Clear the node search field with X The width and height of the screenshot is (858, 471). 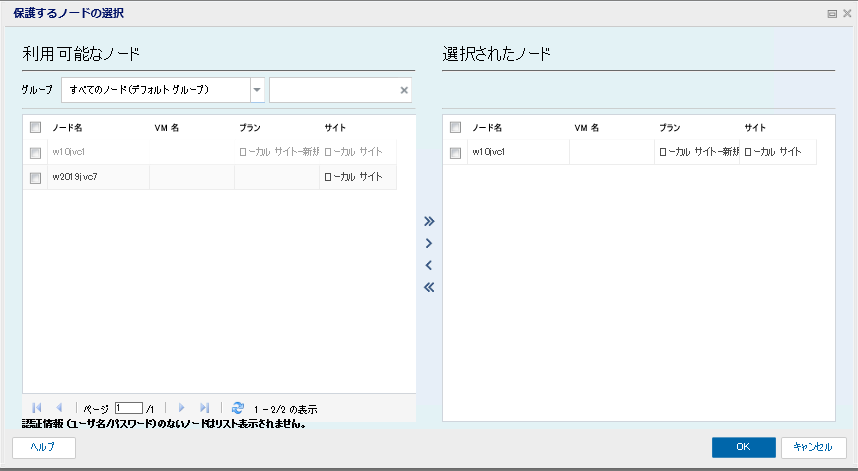tap(404, 90)
